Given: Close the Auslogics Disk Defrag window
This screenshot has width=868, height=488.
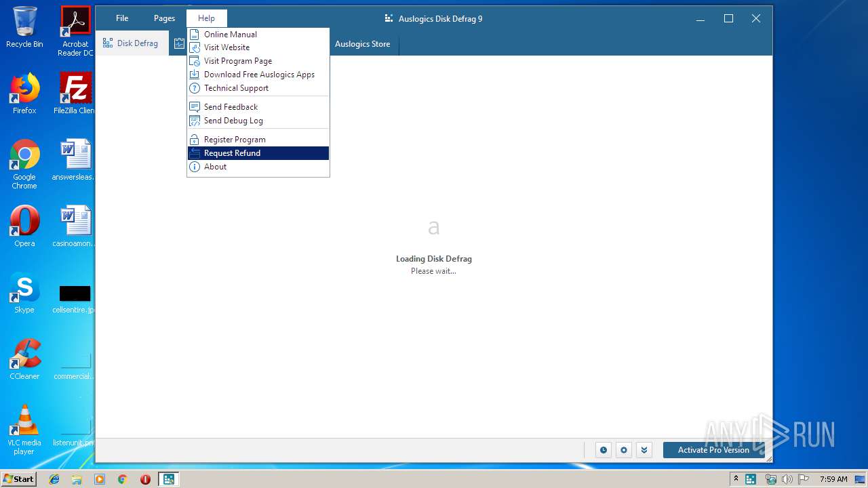Looking at the screenshot, I should pyautogui.click(x=756, y=18).
